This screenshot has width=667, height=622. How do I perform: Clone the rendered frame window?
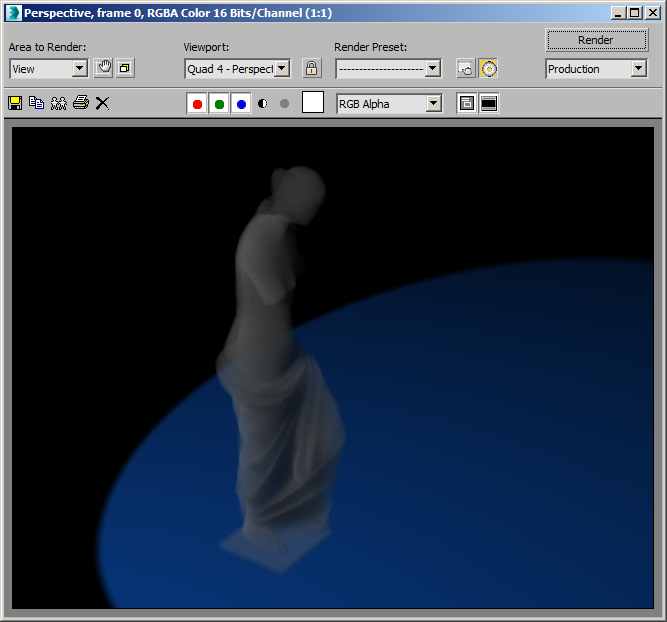pos(59,103)
